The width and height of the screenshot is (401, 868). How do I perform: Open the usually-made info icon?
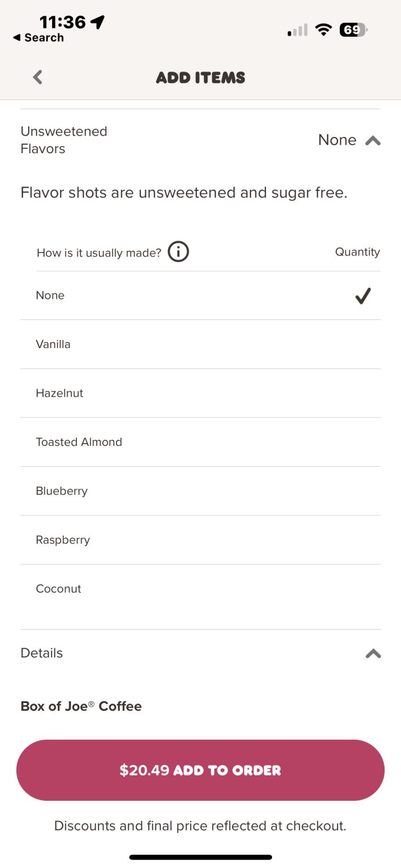click(179, 252)
